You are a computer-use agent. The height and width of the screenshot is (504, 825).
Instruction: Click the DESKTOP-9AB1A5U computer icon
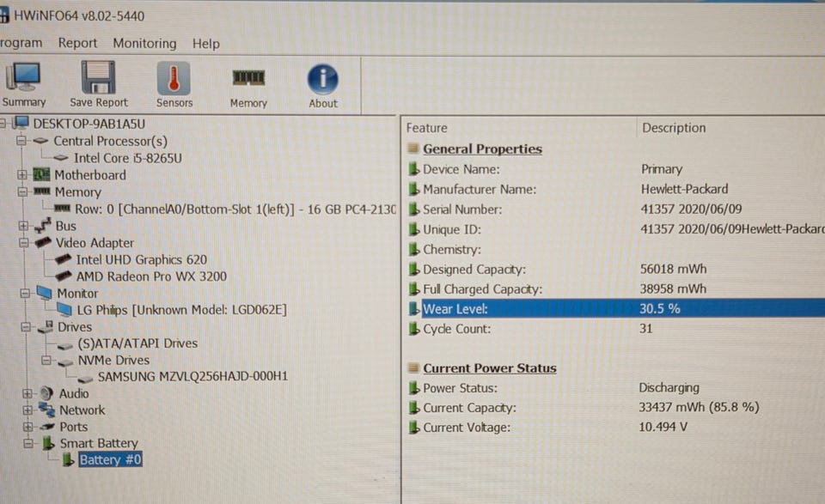(21, 123)
